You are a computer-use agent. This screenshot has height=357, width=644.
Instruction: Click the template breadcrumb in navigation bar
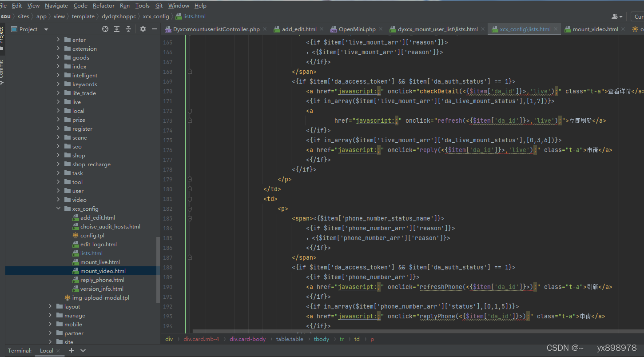[x=83, y=16]
